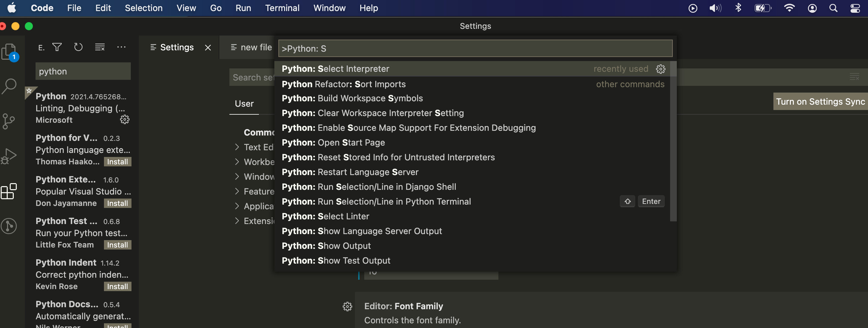
Task: Open Control Center in menu bar
Action: click(855, 8)
